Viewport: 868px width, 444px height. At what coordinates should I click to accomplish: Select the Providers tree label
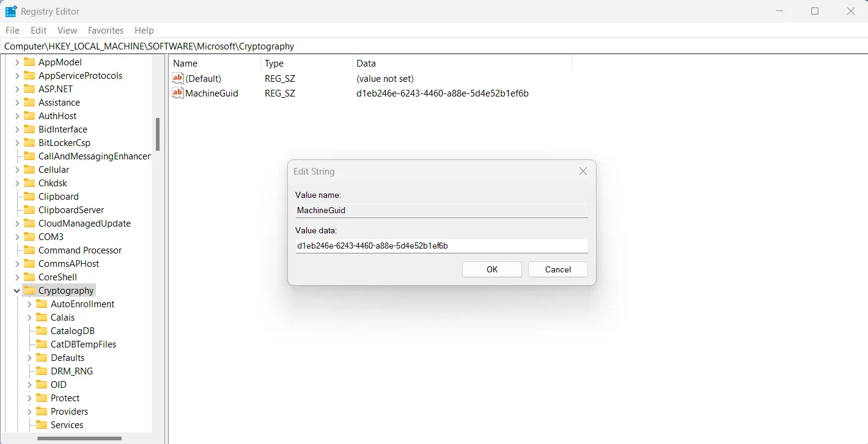pos(69,411)
